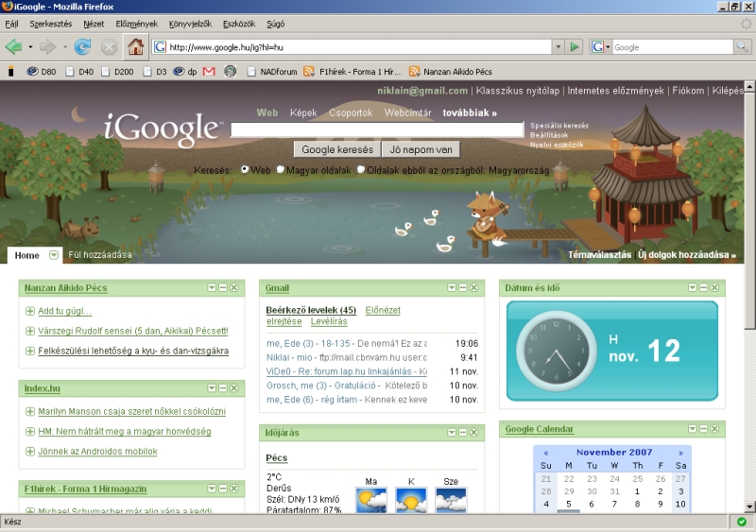The image size is (756, 532).
Task: Click the Új dolgok hozzáadása link
Action: pos(687,255)
